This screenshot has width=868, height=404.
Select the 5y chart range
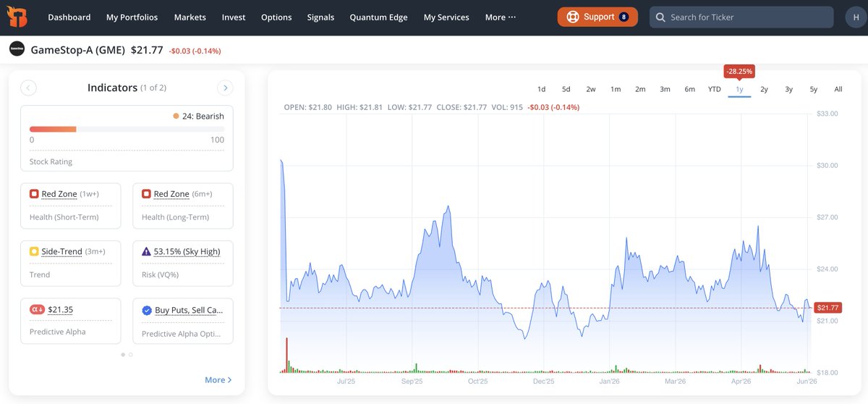(814, 89)
